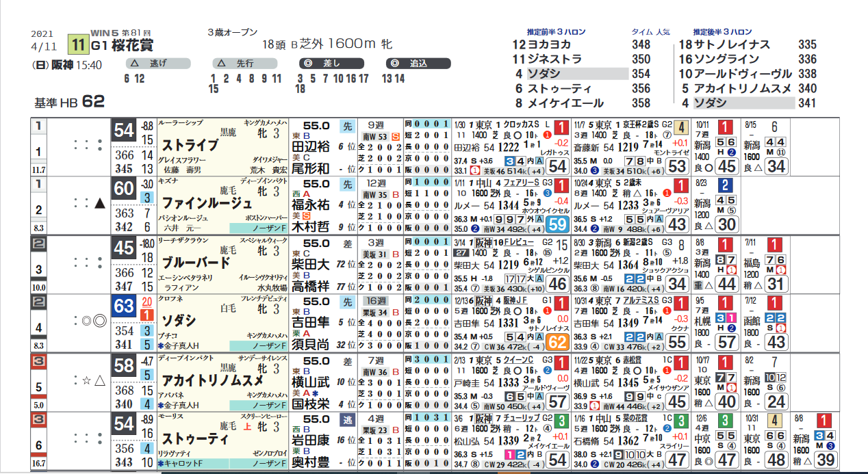Open large horse name アカイトリノムスメ in entry table
Viewport: 868px width, 474px height.
[x=212, y=380]
